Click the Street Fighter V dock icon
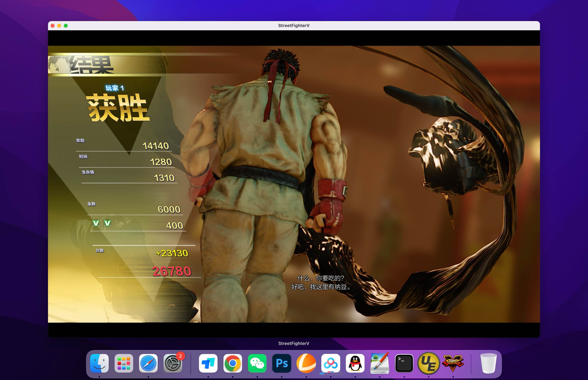This screenshot has width=588, height=380. (453, 363)
